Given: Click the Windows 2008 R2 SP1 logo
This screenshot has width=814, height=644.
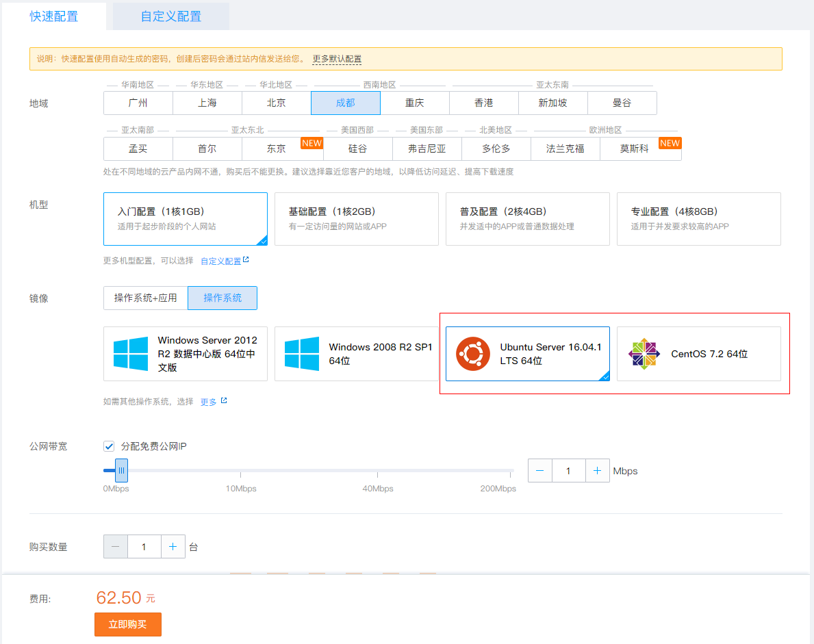Looking at the screenshot, I should pos(302,354).
